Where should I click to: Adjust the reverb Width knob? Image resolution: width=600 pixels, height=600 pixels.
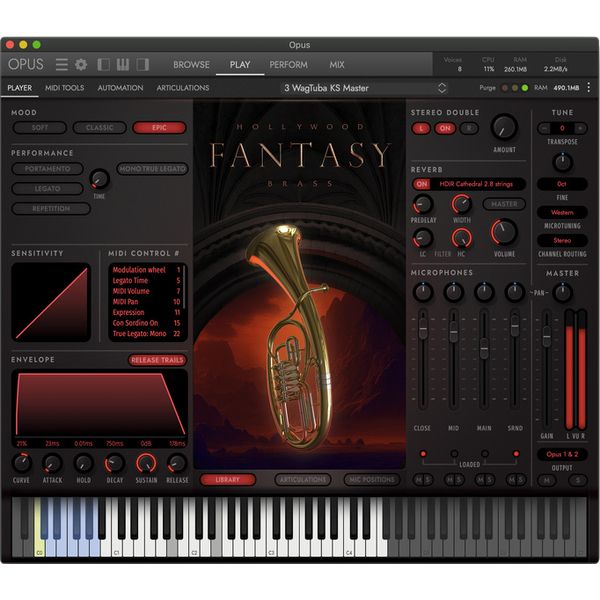point(461,204)
